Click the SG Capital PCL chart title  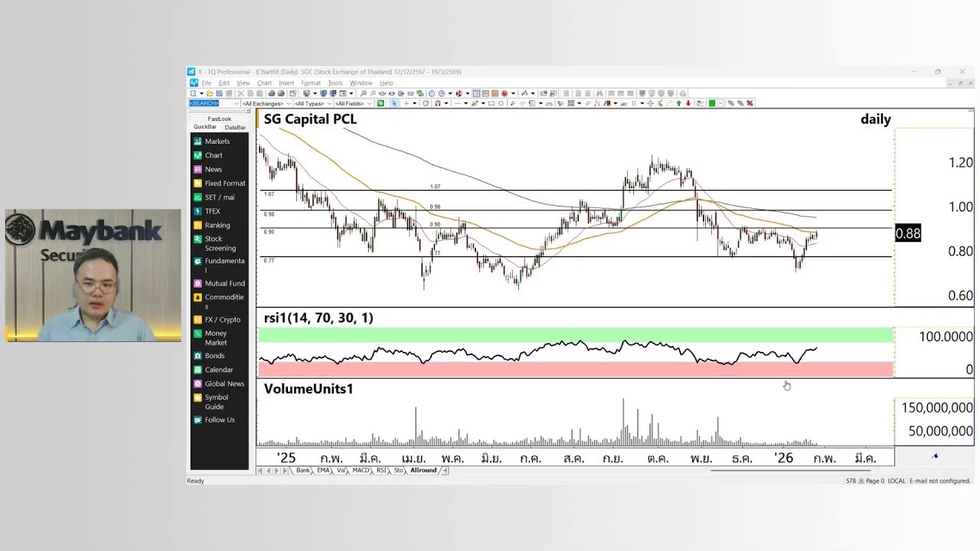pyautogui.click(x=310, y=119)
